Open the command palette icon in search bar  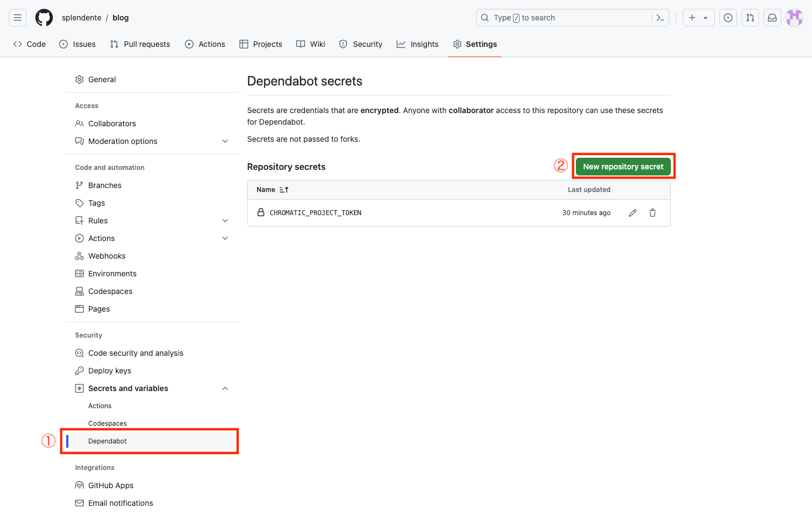[660, 18]
